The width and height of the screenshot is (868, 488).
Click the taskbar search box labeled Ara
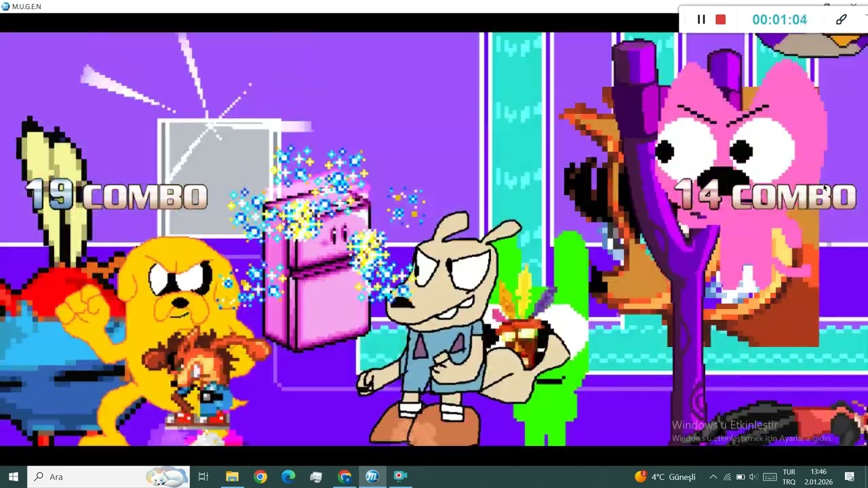click(x=108, y=476)
